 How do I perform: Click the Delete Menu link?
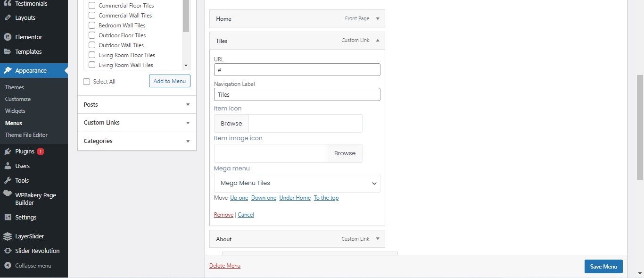[225, 266]
